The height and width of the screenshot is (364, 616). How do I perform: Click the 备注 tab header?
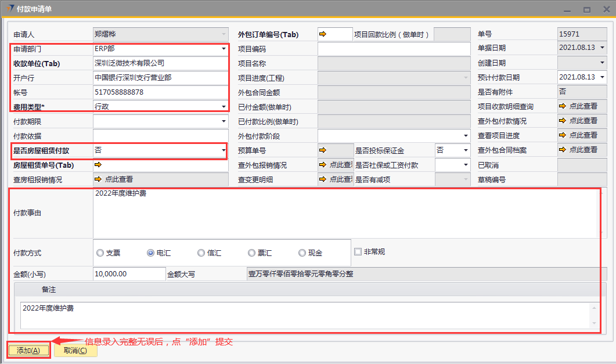pyautogui.click(x=49, y=289)
